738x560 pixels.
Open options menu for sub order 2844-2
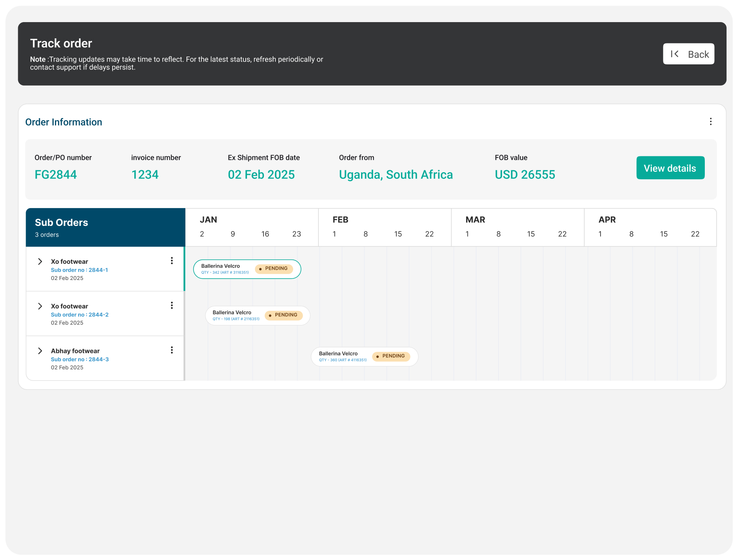click(x=172, y=305)
